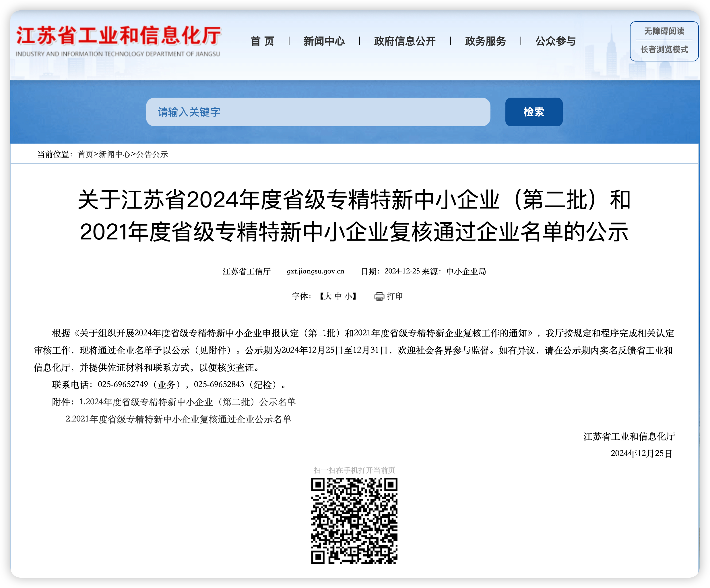Set font size to 小
The width and height of the screenshot is (710, 588).
(348, 296)
